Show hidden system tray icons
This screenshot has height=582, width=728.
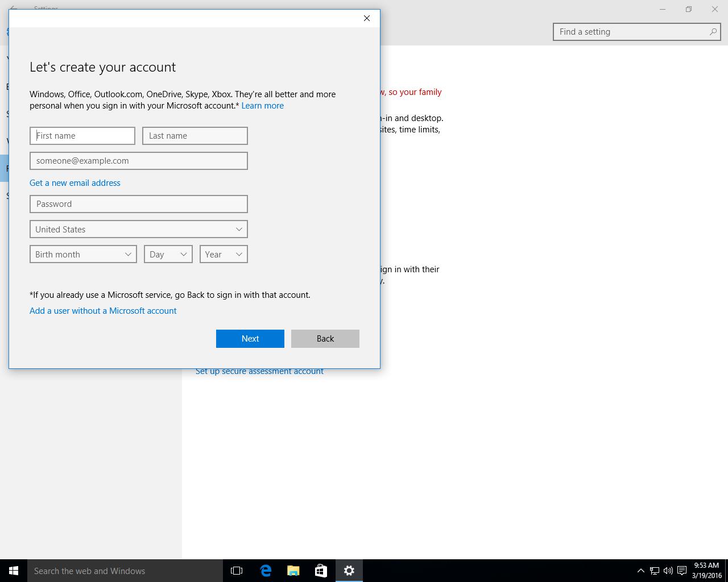coord(640,571)
